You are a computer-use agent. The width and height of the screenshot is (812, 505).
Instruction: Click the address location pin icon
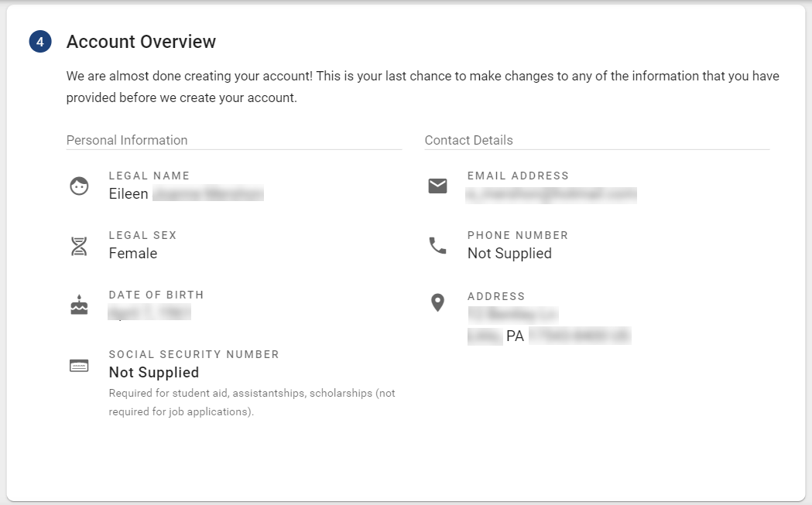click(437, 303)
